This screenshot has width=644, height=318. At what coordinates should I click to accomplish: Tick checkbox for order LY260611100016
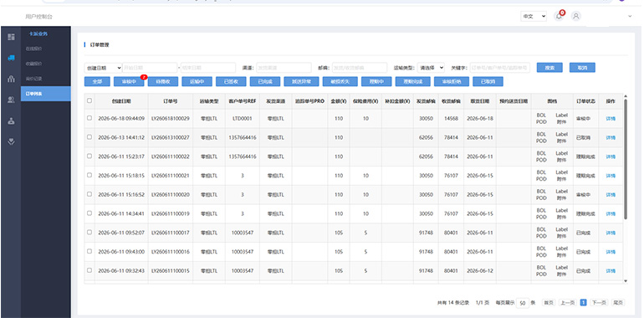pyautogui.click(x=89, y=251)
